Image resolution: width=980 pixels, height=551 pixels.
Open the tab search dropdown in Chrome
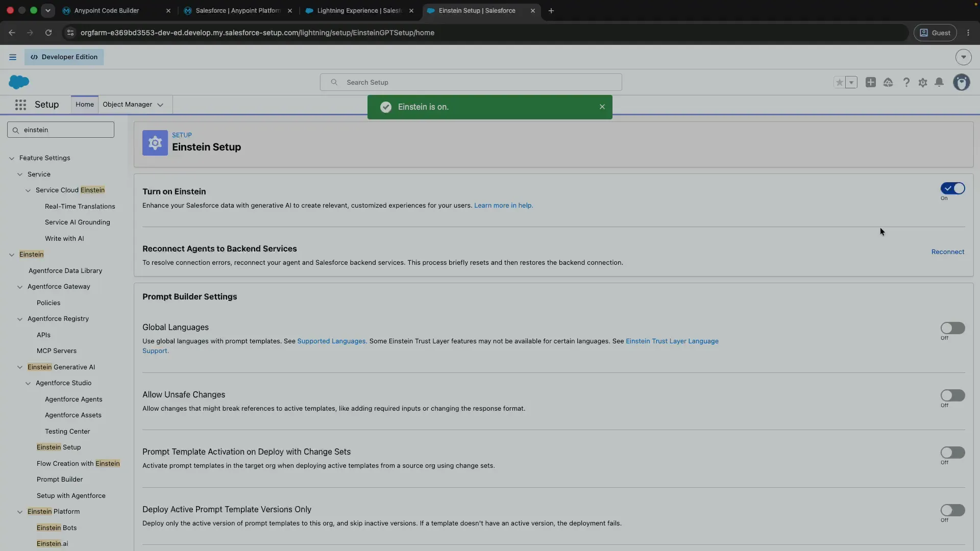pos(47,10)
